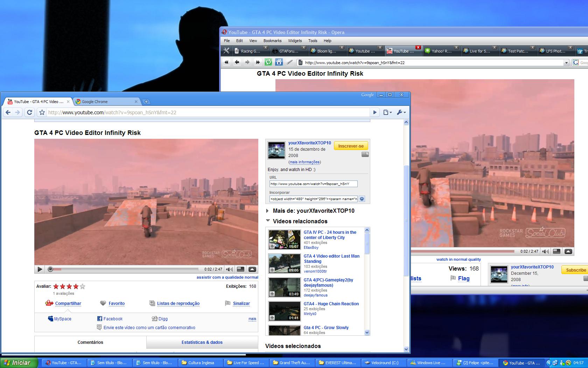
Task: Close Opera's active YouTube tab
Action: click(x=418, y=47)
